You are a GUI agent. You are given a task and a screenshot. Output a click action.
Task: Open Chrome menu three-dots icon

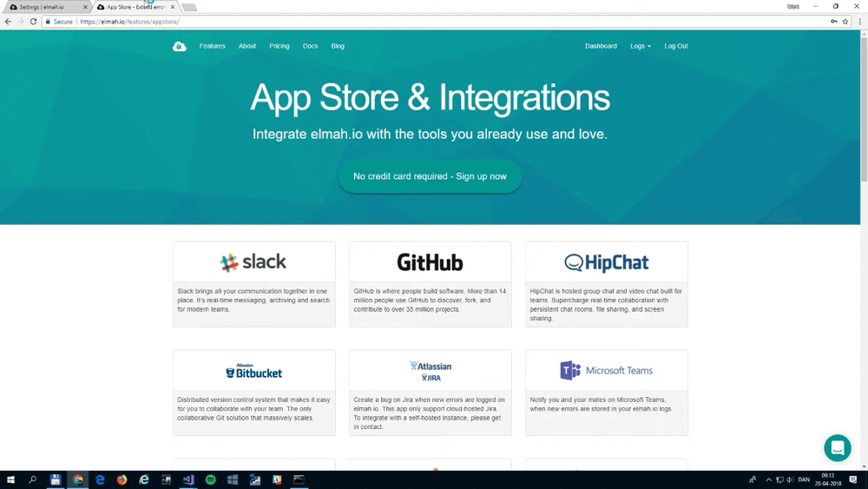tap(859, 22)
